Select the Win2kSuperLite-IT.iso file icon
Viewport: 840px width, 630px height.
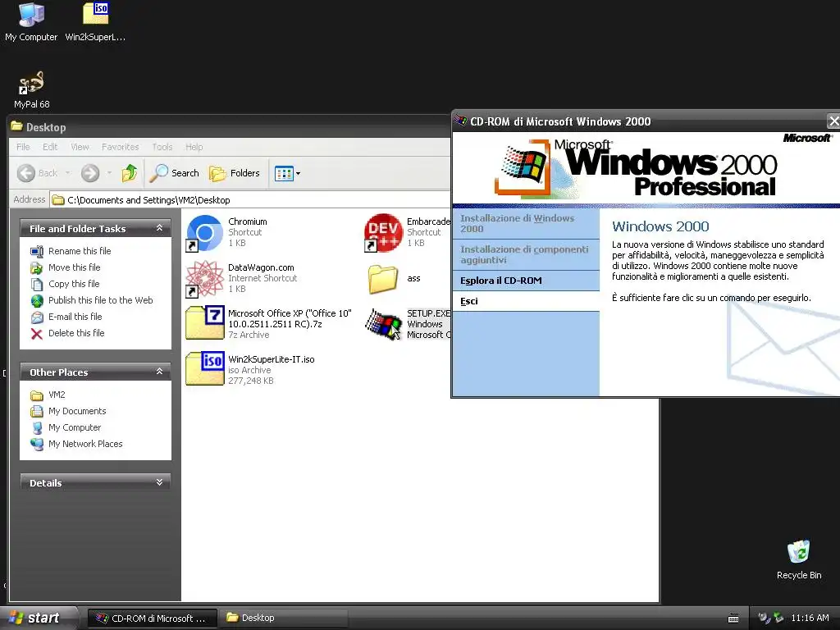204,370
